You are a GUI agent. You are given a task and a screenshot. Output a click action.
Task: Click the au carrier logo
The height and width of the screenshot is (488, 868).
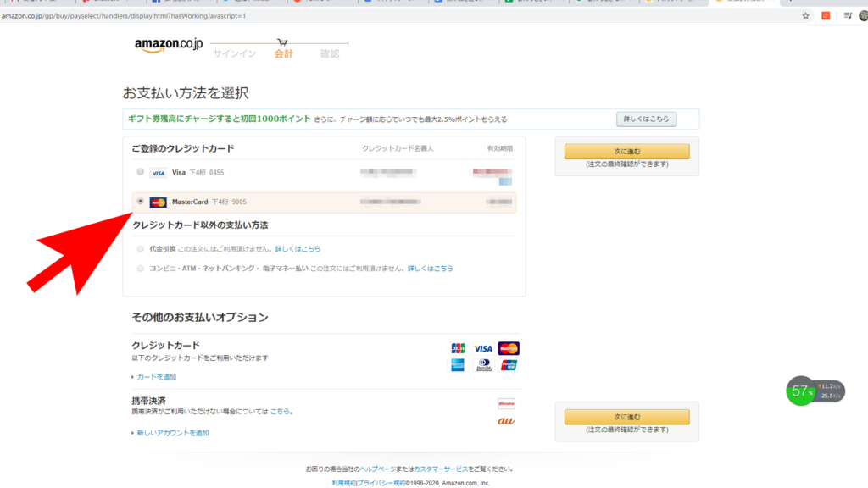click(x=506, y=421)
